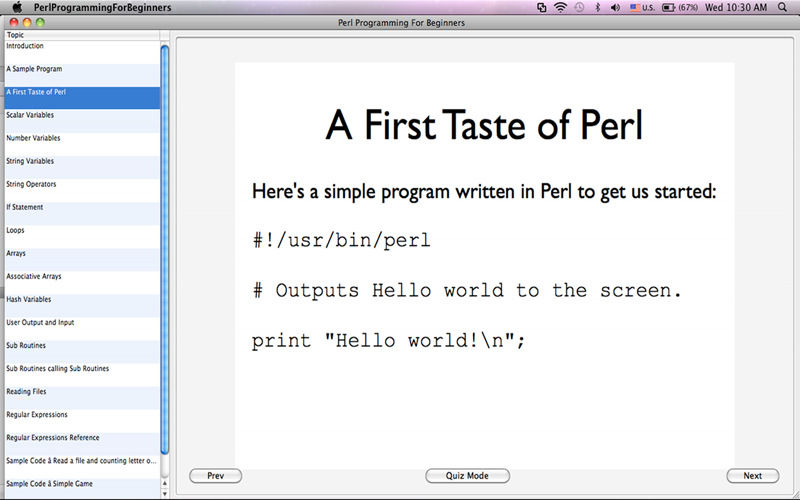800x500 pixels.
Task: Click the Prev button
Action: click(x=215, y=476)
